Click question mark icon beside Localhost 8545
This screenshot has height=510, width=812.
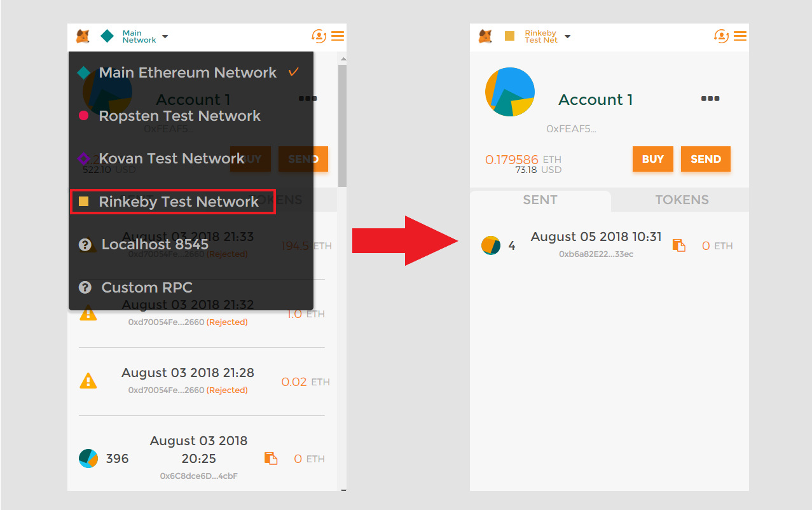(x=85, y=245)
